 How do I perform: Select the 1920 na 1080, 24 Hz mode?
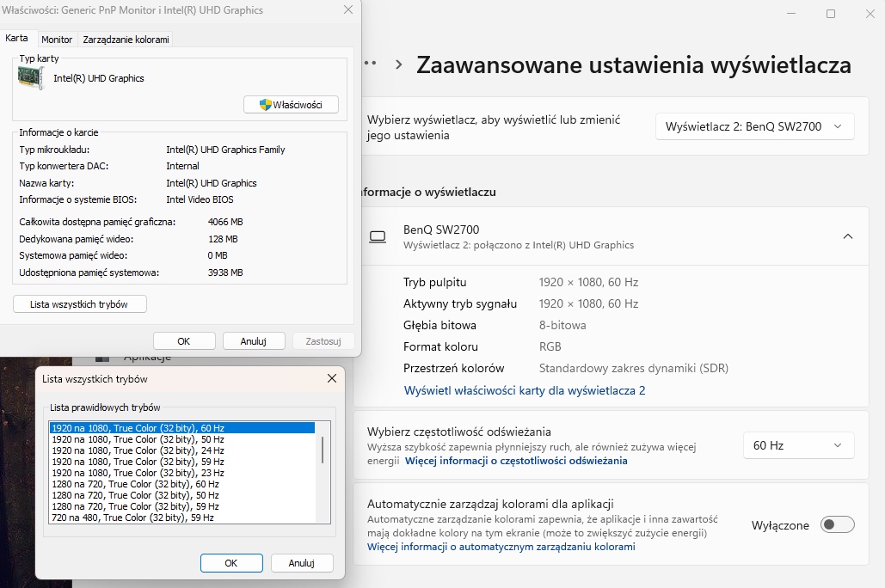coord(138,450)
